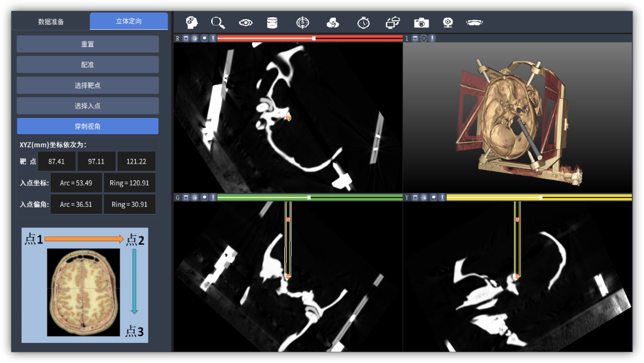644x363 pixels.
Task: Take a snapshot with the camera icon
Action: point(422,23)
